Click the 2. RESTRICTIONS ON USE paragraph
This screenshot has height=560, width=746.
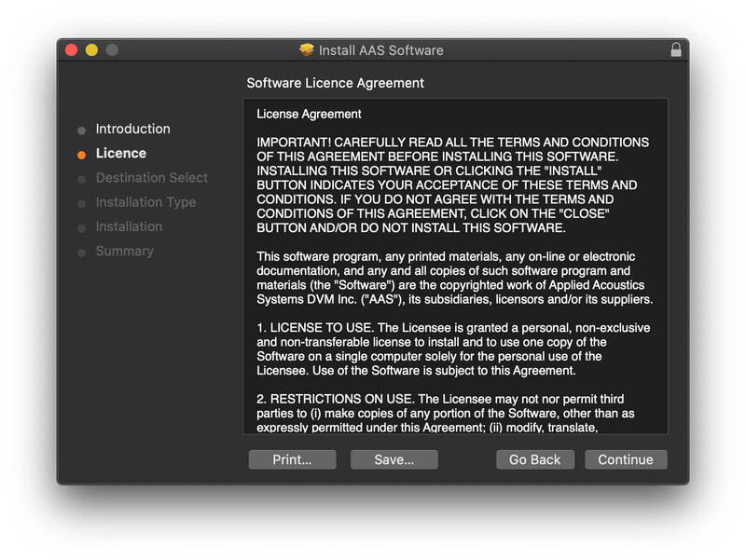coord(446,413)
